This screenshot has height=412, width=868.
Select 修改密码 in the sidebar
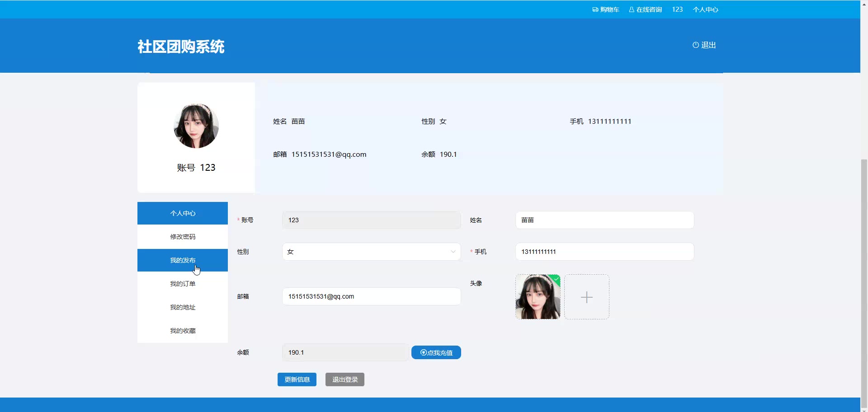(183, 237)
